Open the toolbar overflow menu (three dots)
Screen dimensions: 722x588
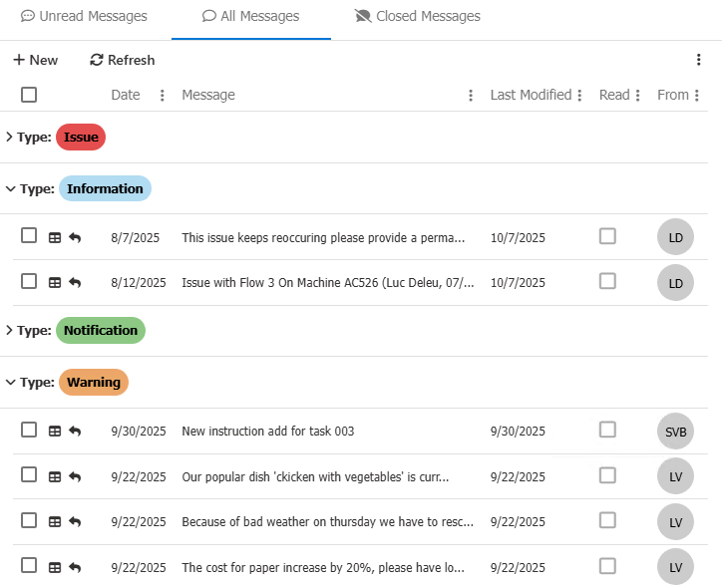(x=698, y=60)
